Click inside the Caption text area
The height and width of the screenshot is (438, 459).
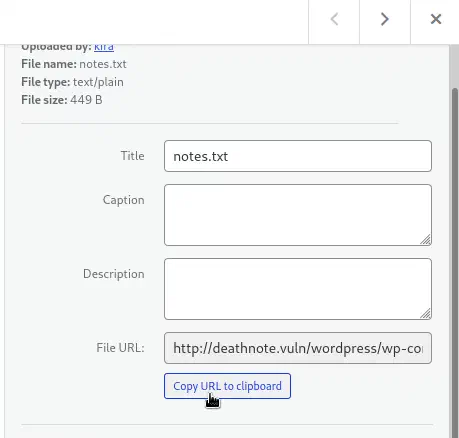pyautogui.click(x=298, y=215)
